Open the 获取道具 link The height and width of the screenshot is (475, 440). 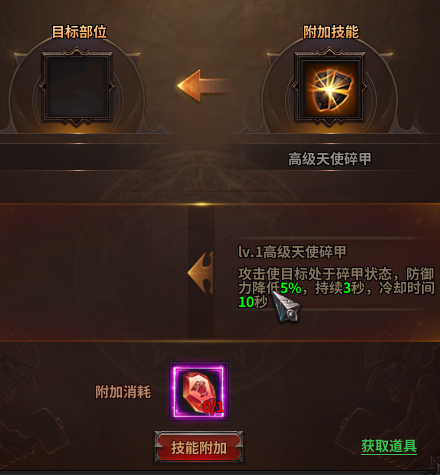[389, 446]
